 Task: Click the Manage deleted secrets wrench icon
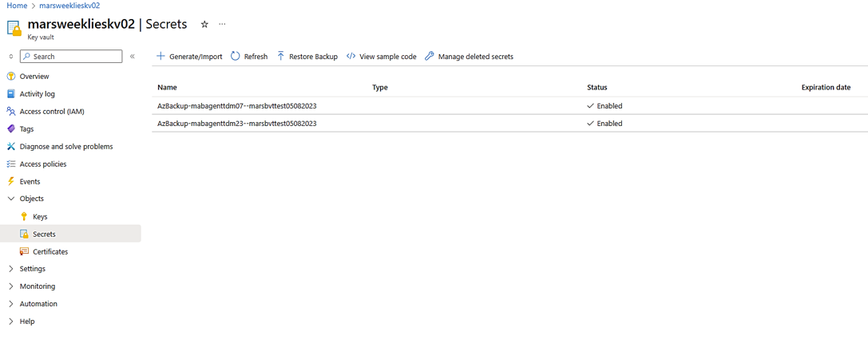click(429, 56)
